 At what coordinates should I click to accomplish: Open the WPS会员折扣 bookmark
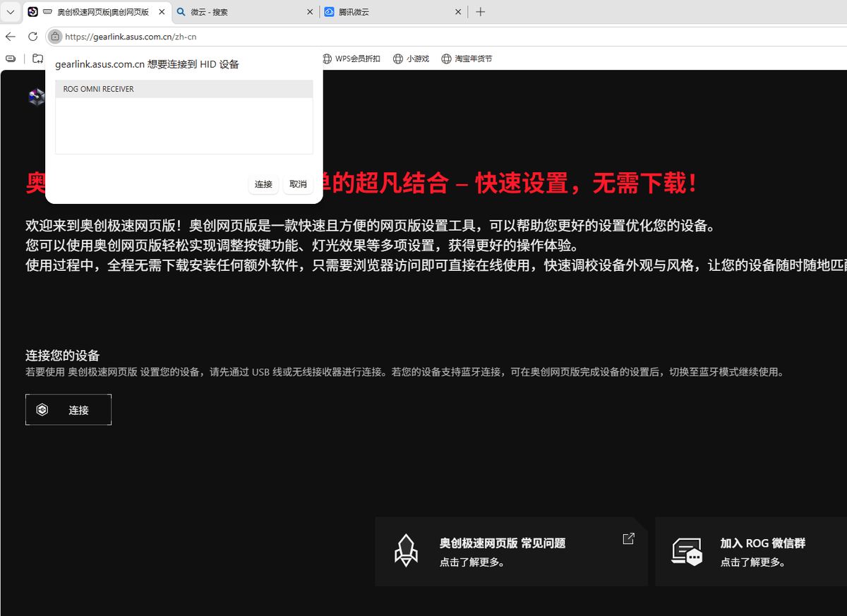351,59
